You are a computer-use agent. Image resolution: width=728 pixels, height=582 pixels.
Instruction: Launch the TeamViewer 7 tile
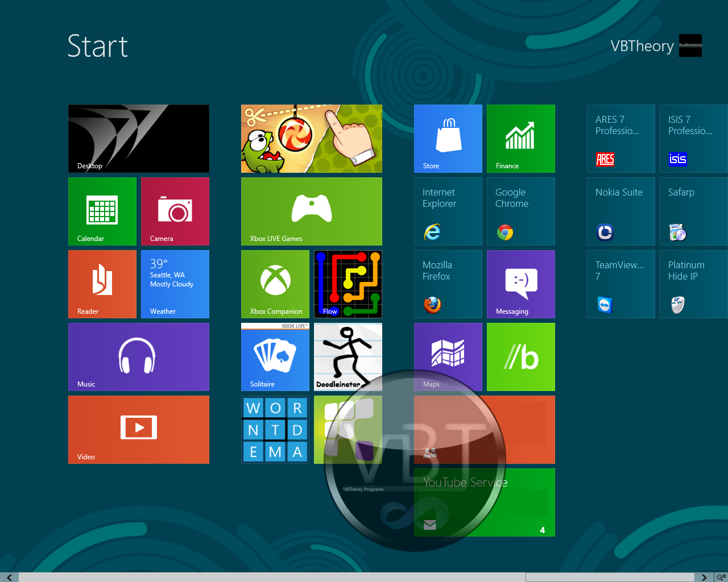tap(621, 284)
